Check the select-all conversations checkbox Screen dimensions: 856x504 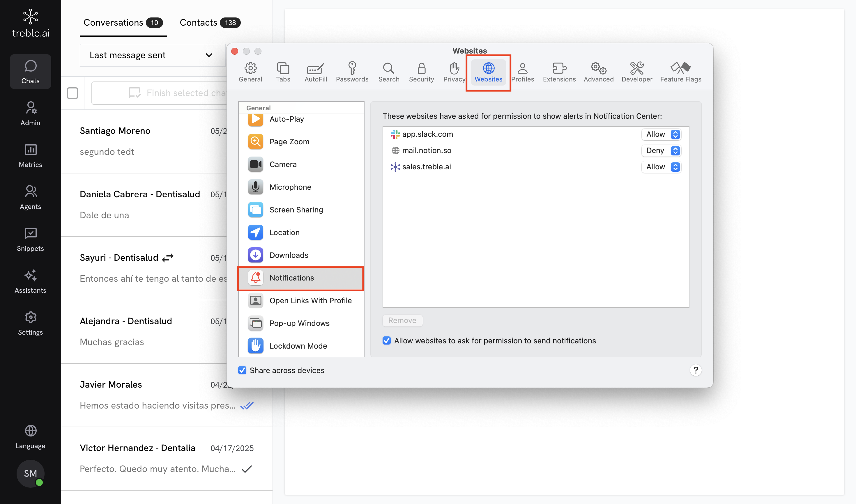[72, 93]
